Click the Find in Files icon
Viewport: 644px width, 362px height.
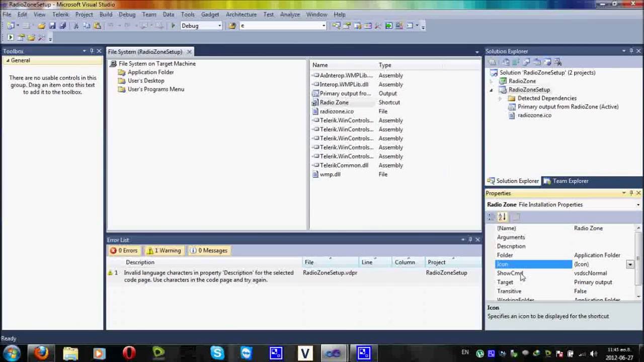pos(232,26)
